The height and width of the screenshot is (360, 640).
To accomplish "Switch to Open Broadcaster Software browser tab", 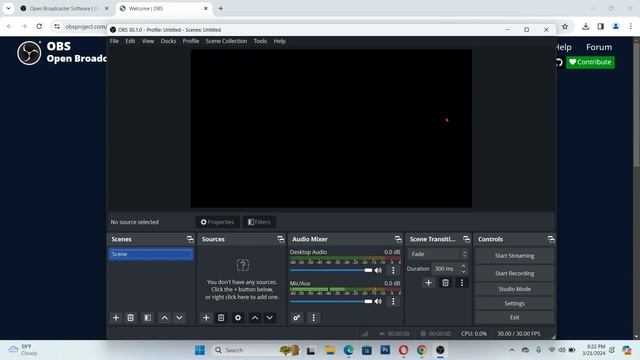I will (x=65, y=9).
